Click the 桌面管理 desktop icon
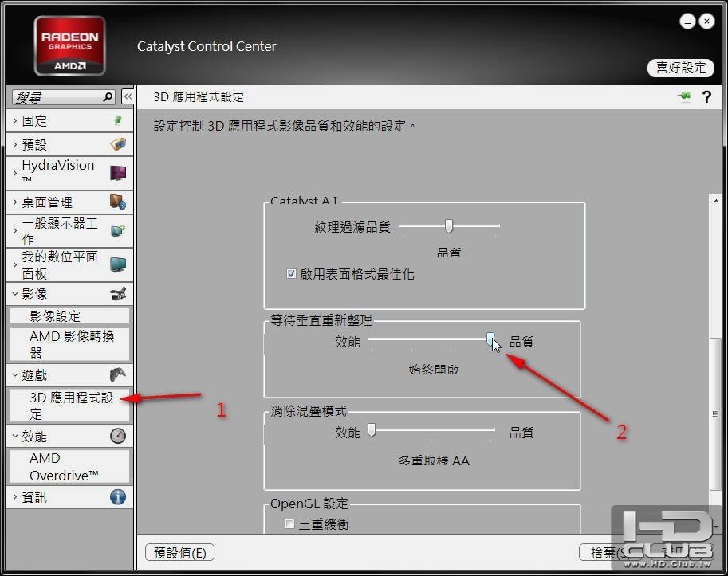The height and width of the screenshot is (576, 728). (x=118, y=202)
